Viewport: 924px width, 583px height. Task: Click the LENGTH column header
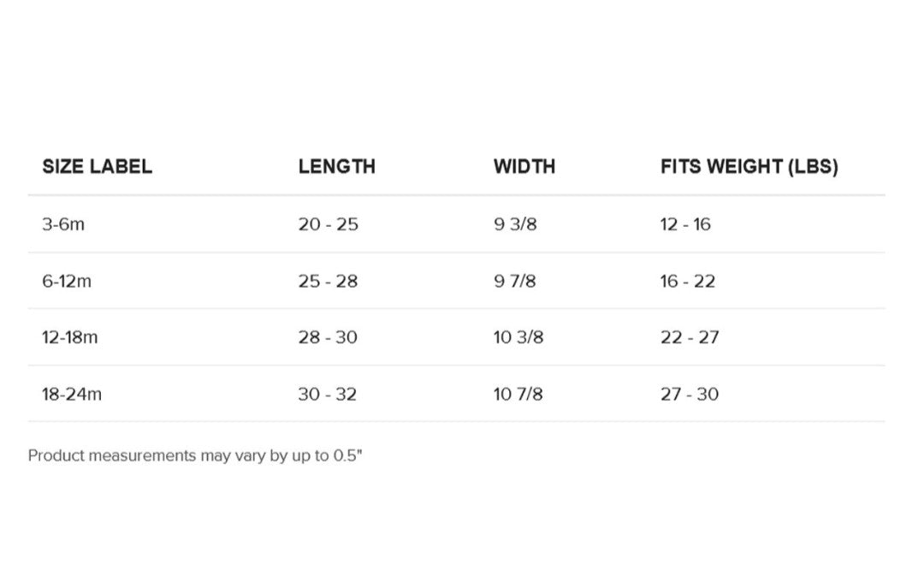(336, 167)
